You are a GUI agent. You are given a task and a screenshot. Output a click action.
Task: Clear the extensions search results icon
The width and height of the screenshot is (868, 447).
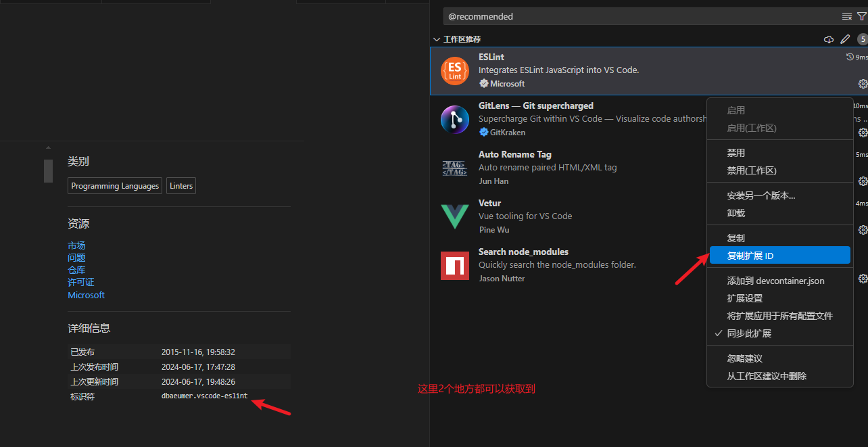coord(846,16)
